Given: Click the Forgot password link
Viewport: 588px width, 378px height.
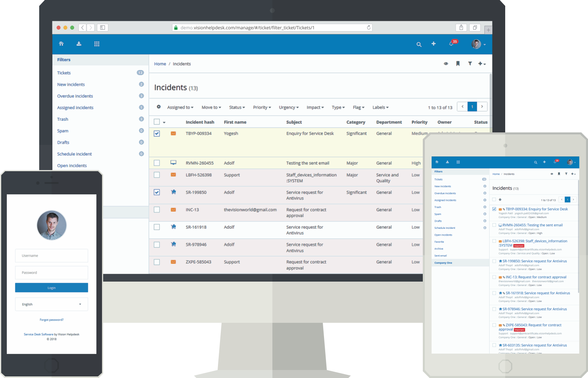Looking at the screenshot, I should point(51,319).
